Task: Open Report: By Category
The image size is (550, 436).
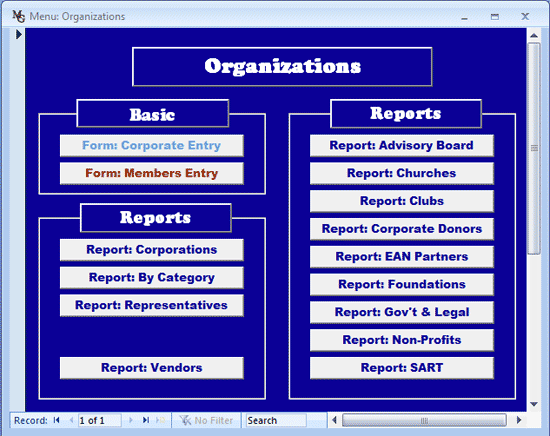Action: 152,277
